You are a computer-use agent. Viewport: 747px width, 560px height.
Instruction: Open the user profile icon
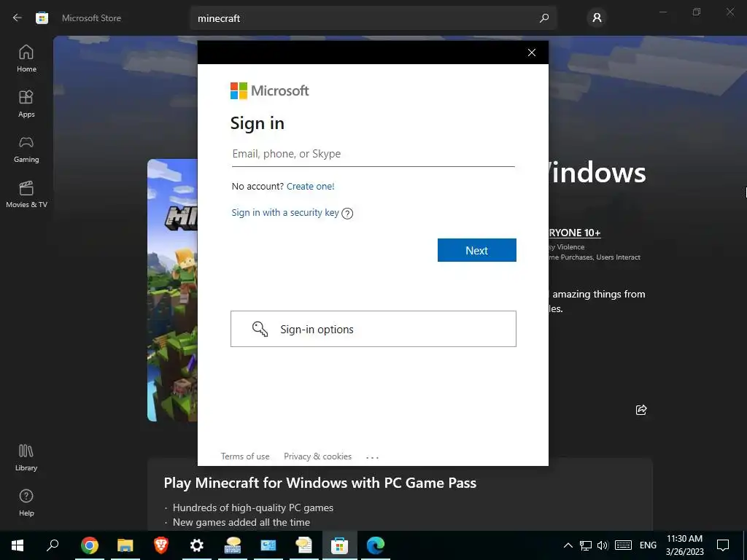pos(597,18)
